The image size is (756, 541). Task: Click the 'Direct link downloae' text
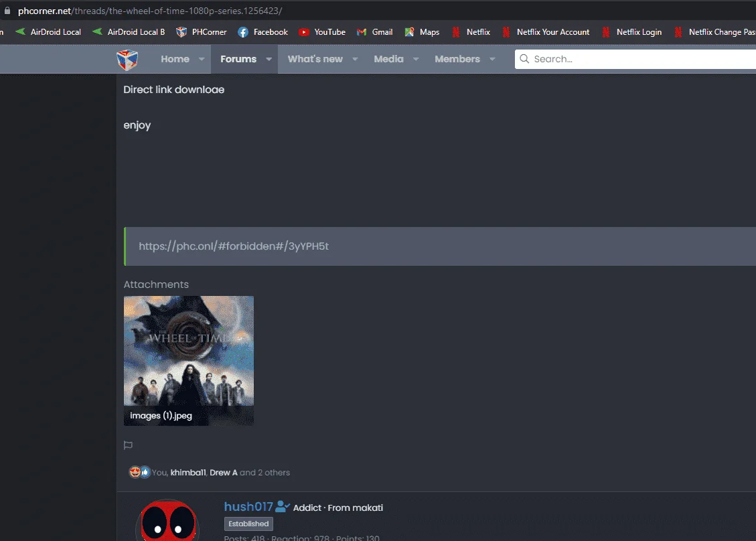point(174,90)
